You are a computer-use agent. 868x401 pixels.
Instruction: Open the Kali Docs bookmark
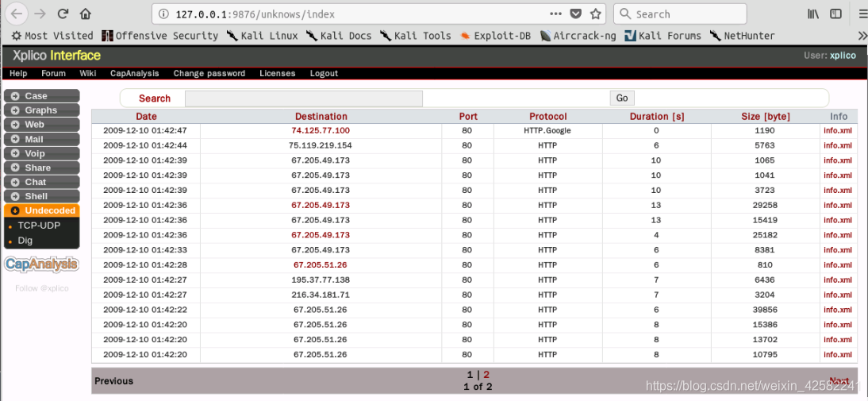click(x=339, y=36)
